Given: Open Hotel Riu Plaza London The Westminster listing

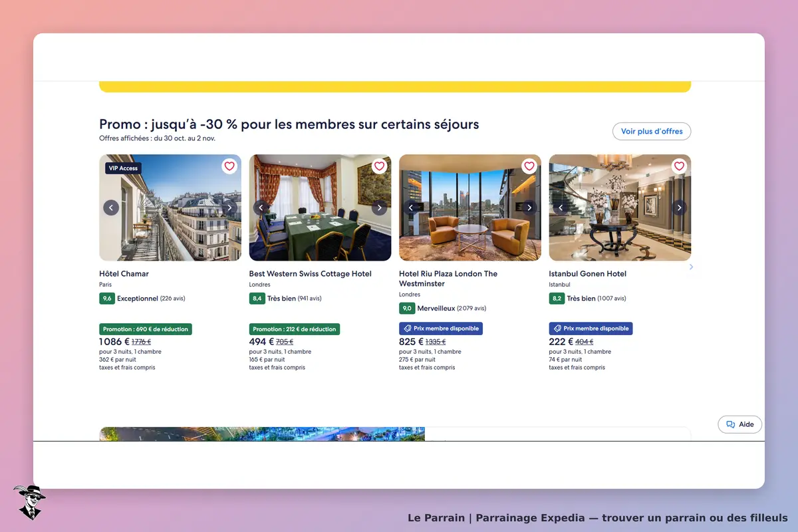Looking at the screenshot, I should tap(448, 279).
